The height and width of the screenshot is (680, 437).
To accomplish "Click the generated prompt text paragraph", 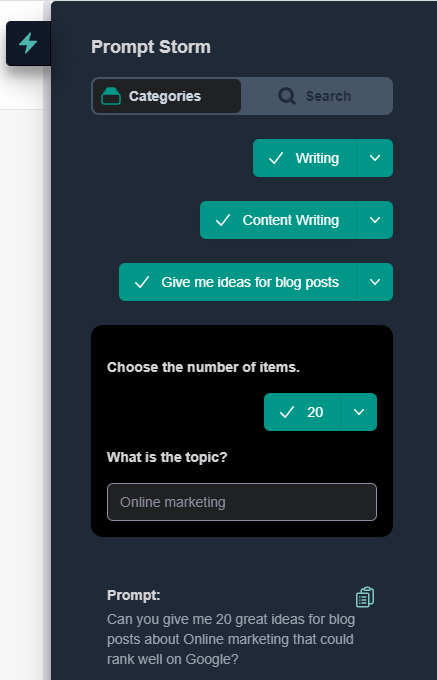I will click(x=231, y=639).
